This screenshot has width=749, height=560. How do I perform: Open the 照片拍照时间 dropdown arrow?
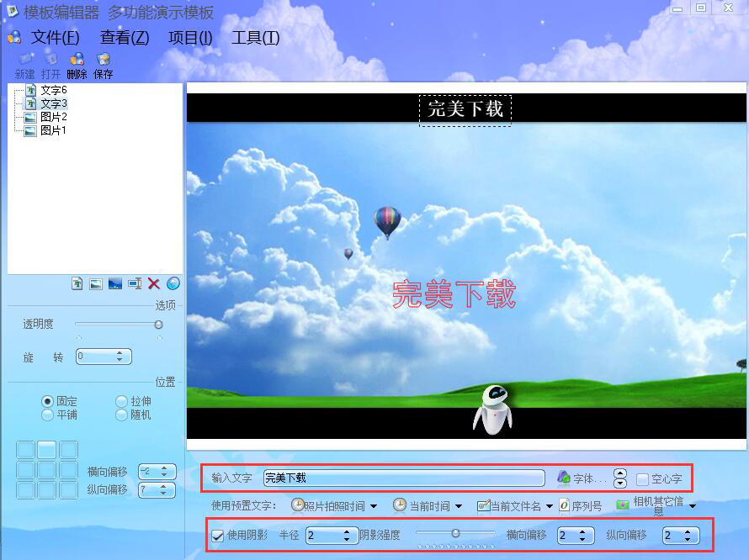coord(374,506)
